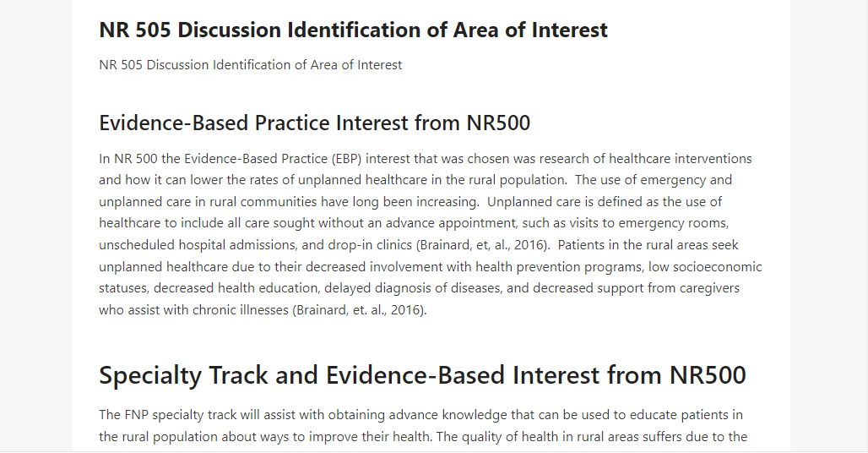Screen dimensions: 868x453
Task: Select the Specialty Track and Evidence-Based Interest heading
Action: [422, 375]
